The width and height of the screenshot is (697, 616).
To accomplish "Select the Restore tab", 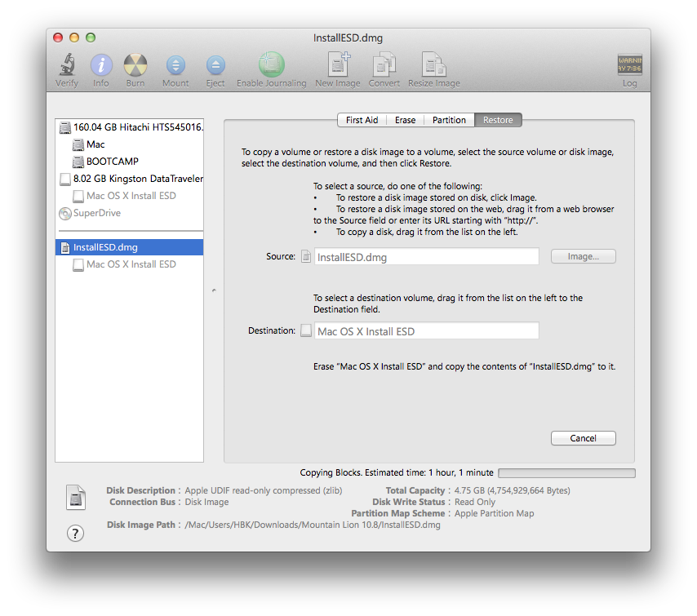I will pyautogui.click(x=498, y=120).
